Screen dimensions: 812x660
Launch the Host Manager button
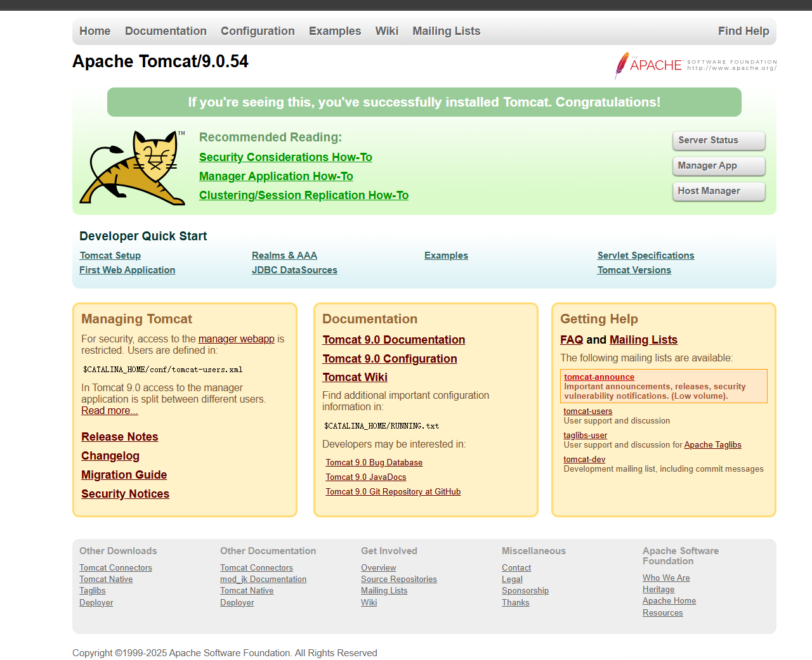pos(719,191)
